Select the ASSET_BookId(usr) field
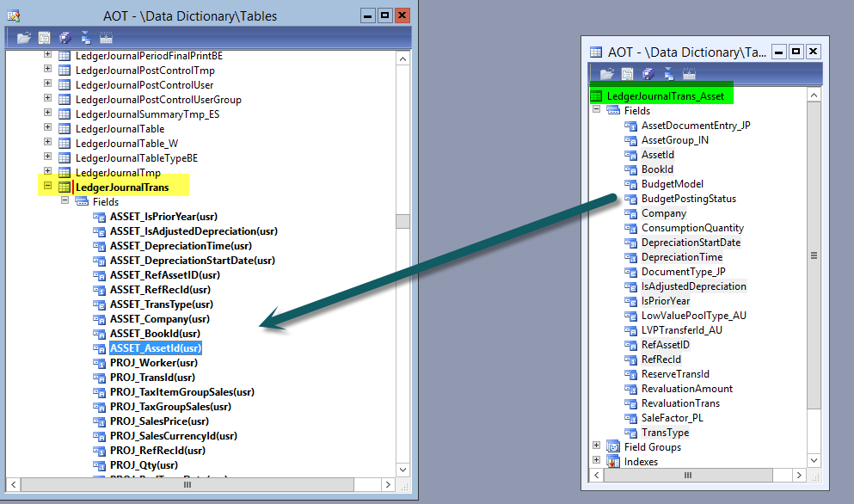The width and height of the screenshot is (854, 504). 155,334
